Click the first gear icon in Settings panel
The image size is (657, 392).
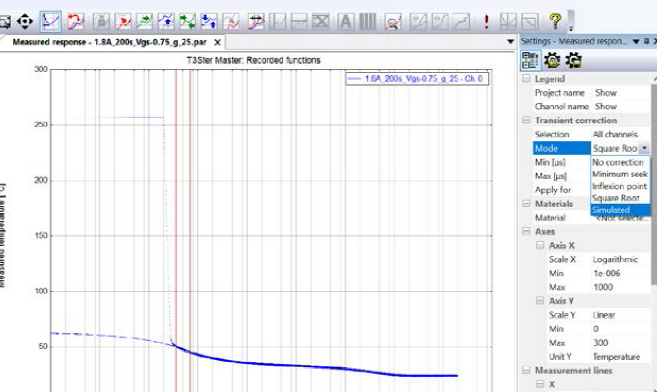click(x=552, y=60)
